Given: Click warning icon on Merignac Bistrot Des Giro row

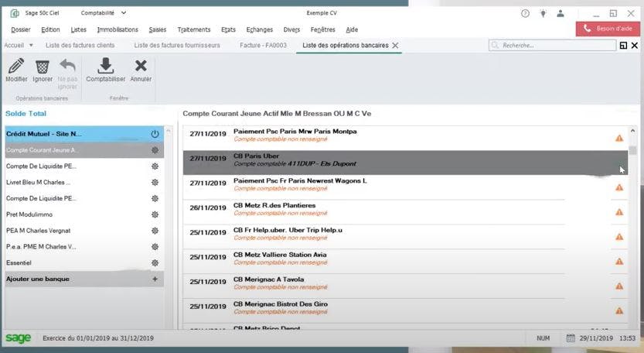Looking at the screenshot, I should click(619, 311).
